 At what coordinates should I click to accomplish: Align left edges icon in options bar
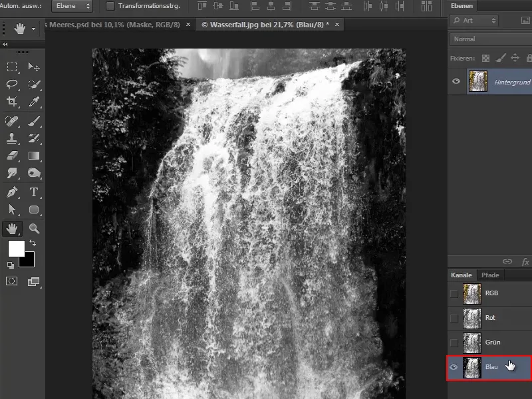click(255, 6)
